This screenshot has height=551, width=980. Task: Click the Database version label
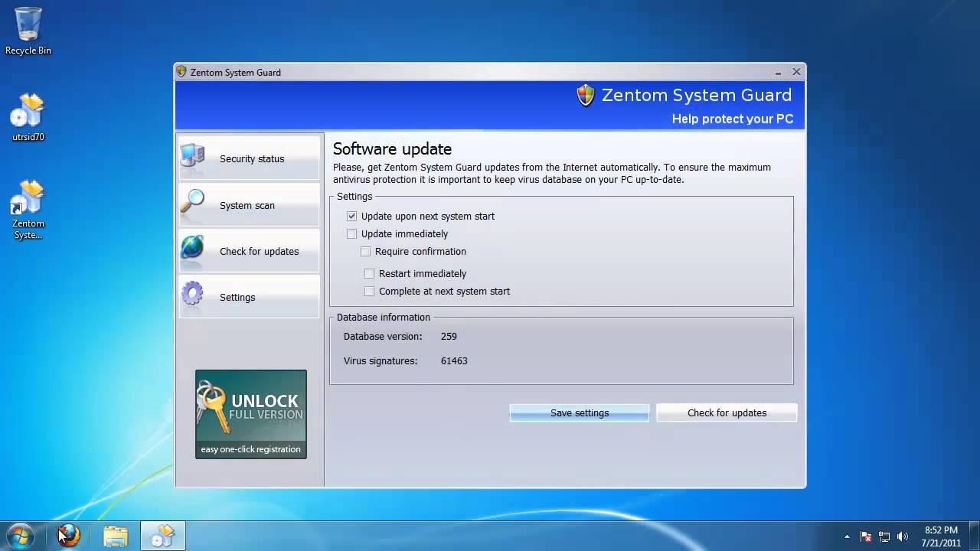[x=383, y=337]
